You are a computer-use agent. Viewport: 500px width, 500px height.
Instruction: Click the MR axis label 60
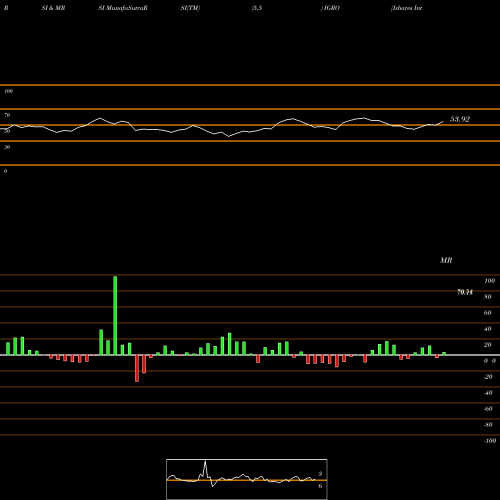pos(488,313)
